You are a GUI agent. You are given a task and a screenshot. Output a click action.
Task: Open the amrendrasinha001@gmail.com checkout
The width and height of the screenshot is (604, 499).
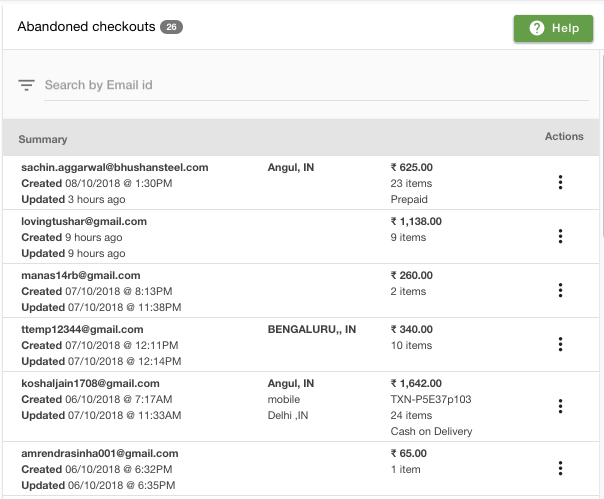pos(301,469)
